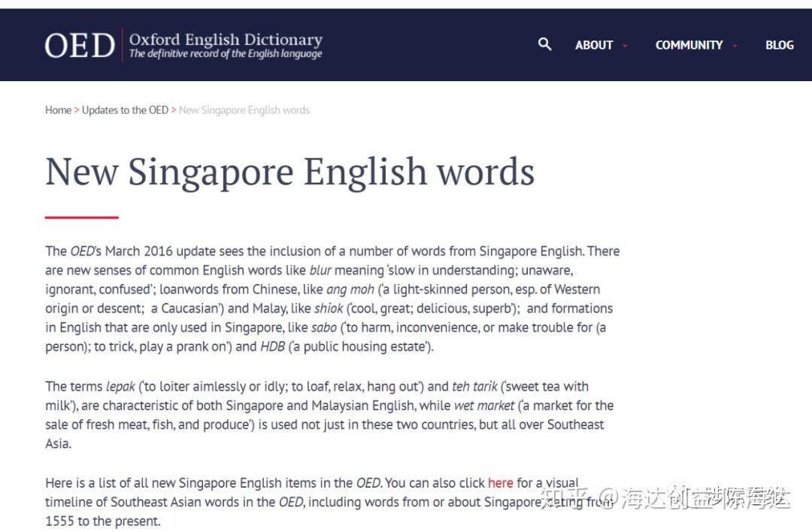Click the Home breadcrumb link
Screen dimensions: 812x532
[x=58, y=110]
